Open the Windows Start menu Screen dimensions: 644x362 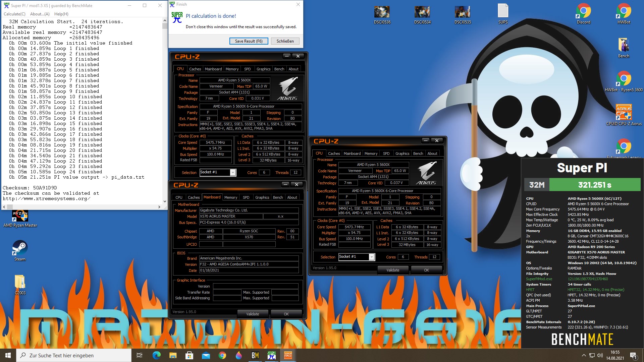8,355
